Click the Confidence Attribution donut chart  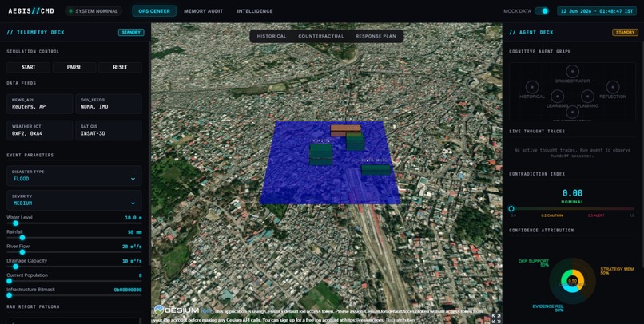pyautogui.click(x=573, y=281)
